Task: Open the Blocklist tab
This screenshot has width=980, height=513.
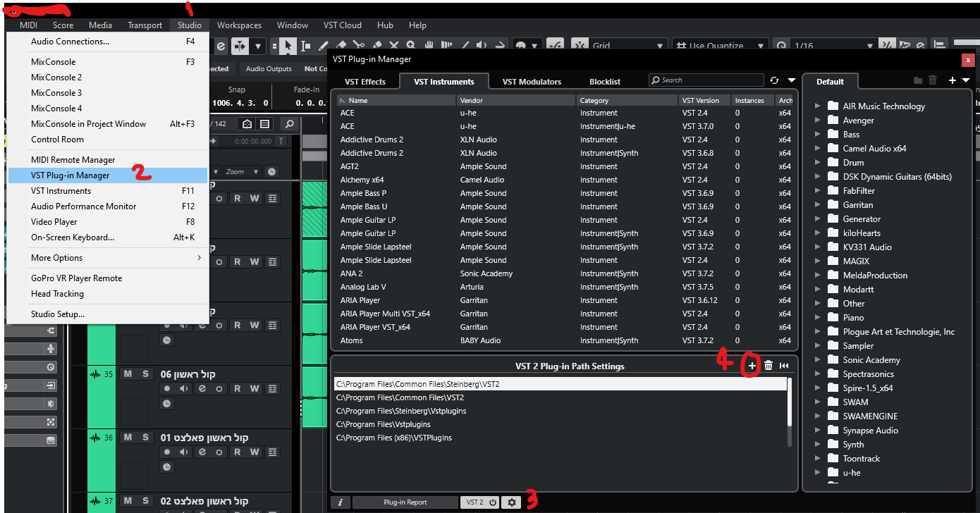Action: [x=605, y=82]
